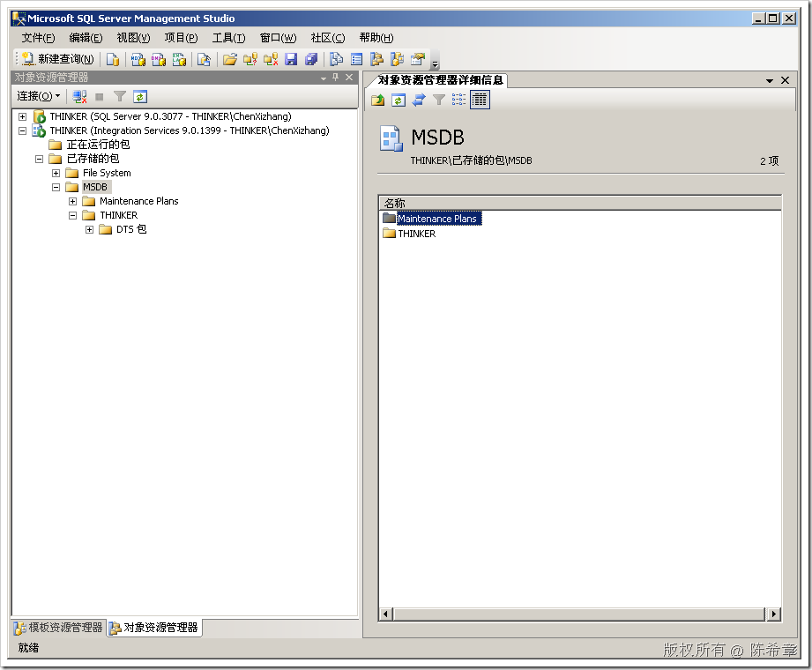812x670 pixels.
Task: Select THINKER folder in the details list
Action: click(x=417, y=234)
